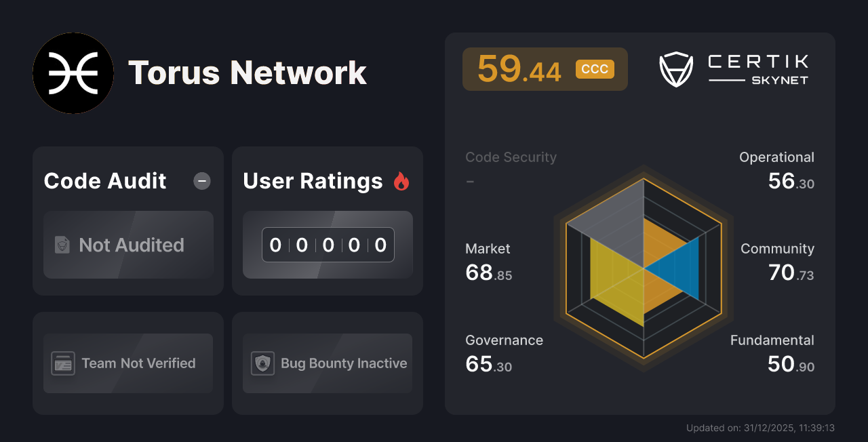The width and height of the screenshot is (868, 442).
Task: Click the overall score 59.44
Action: (520, 68)
